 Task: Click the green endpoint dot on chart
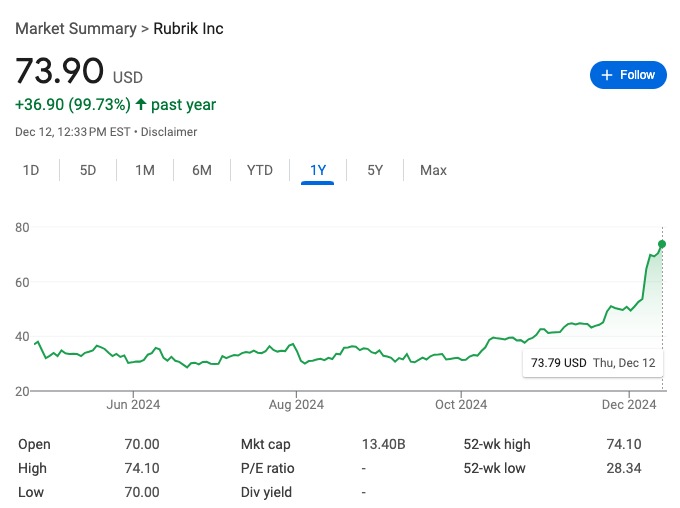(662, 244)
